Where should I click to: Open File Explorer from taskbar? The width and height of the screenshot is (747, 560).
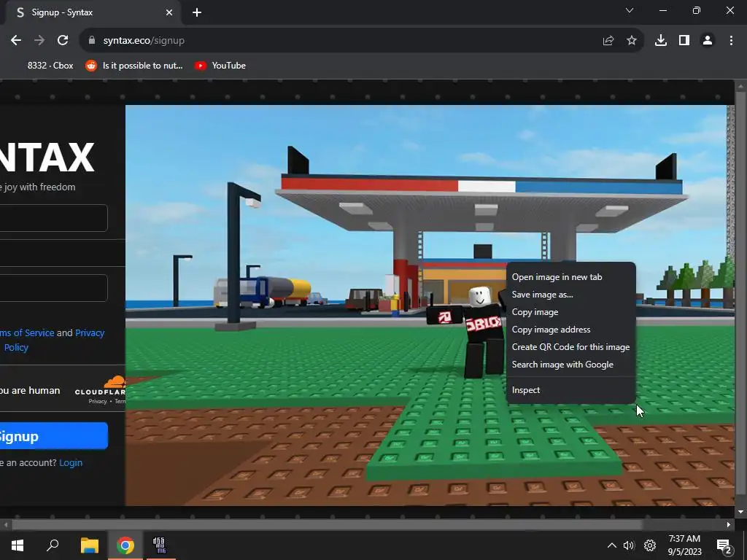click(x=89, y=545)
